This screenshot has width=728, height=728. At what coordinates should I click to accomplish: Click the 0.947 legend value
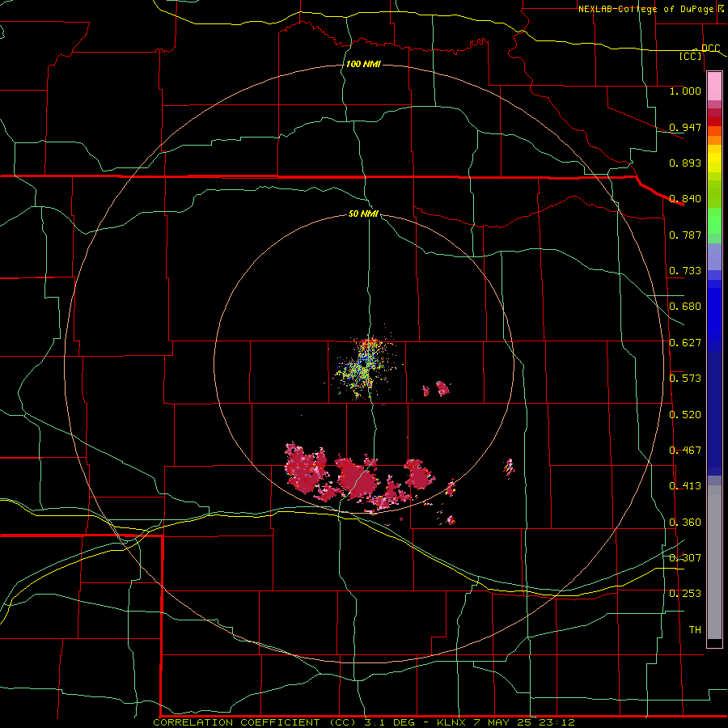685,127
